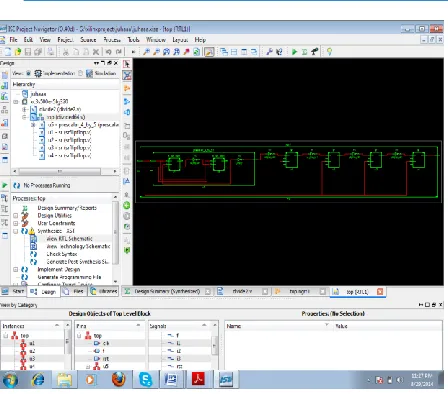
Task: Switch to the Files panel tab
Action: 73,291
